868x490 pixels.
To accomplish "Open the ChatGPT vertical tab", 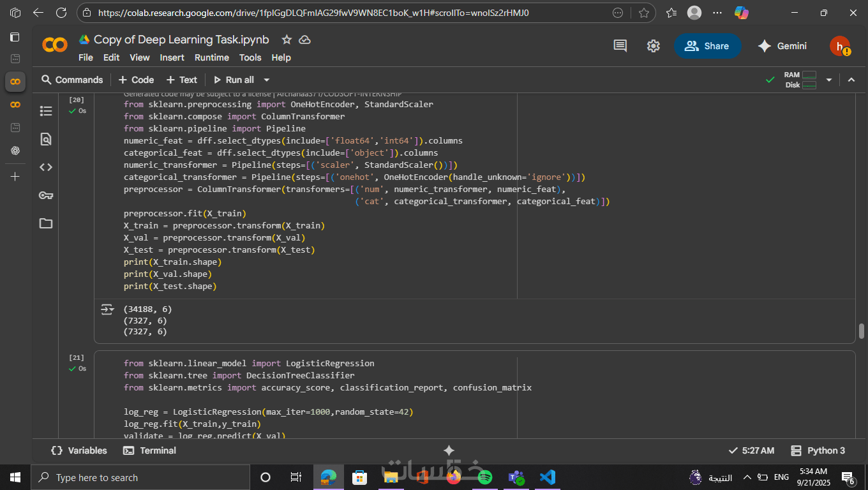I will (15, 151).
